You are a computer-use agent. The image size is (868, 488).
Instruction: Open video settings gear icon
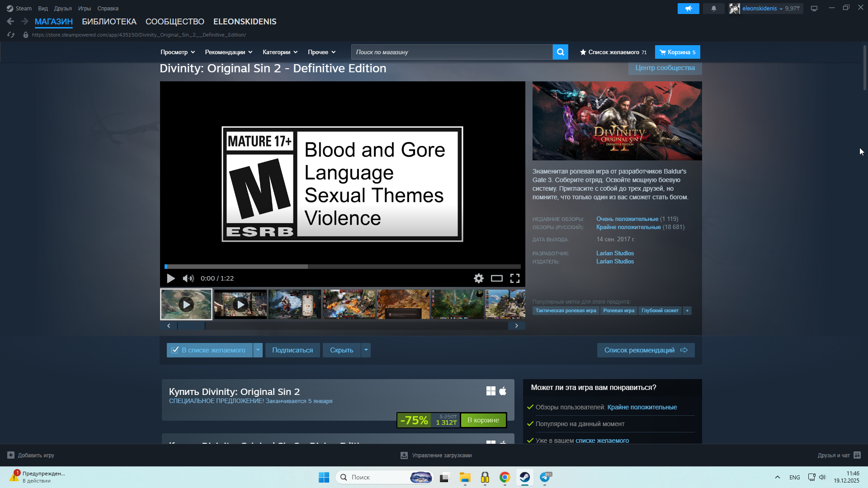click(478, 278)
